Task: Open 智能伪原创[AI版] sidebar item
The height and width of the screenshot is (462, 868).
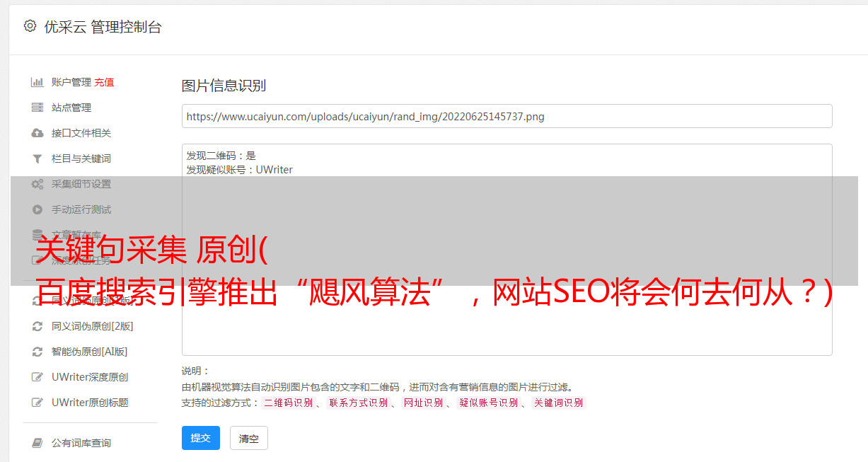Action: (x=90, y=352)
